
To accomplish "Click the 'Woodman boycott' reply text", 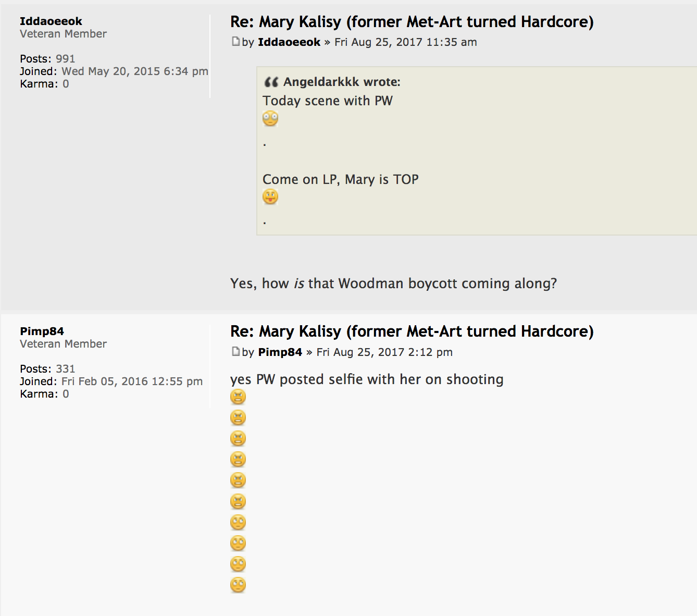I will [393, 284].
